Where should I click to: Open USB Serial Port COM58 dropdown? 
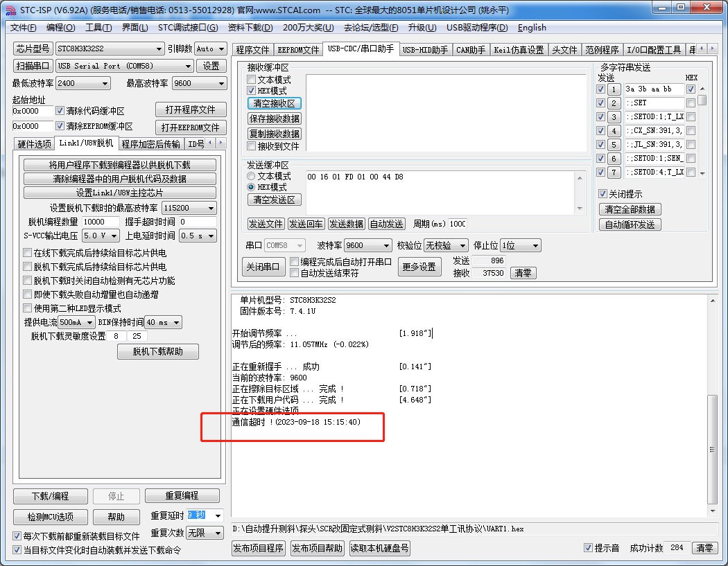click(x=124, y=66)
